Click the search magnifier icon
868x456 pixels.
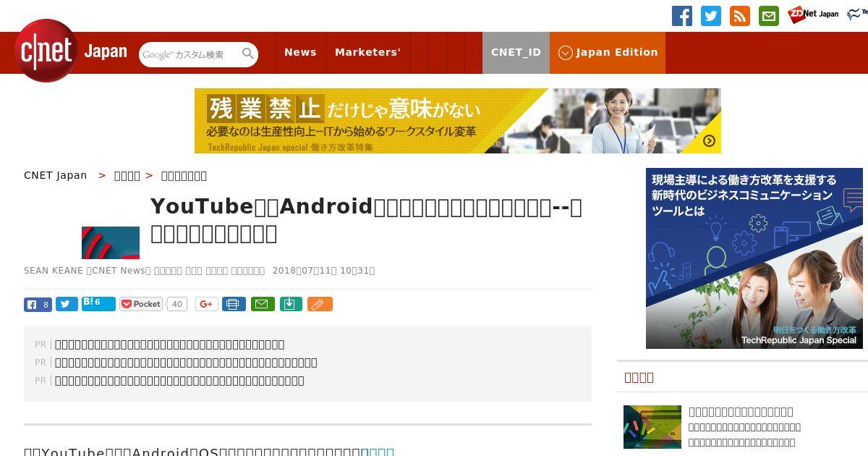[x=248, y=54]
